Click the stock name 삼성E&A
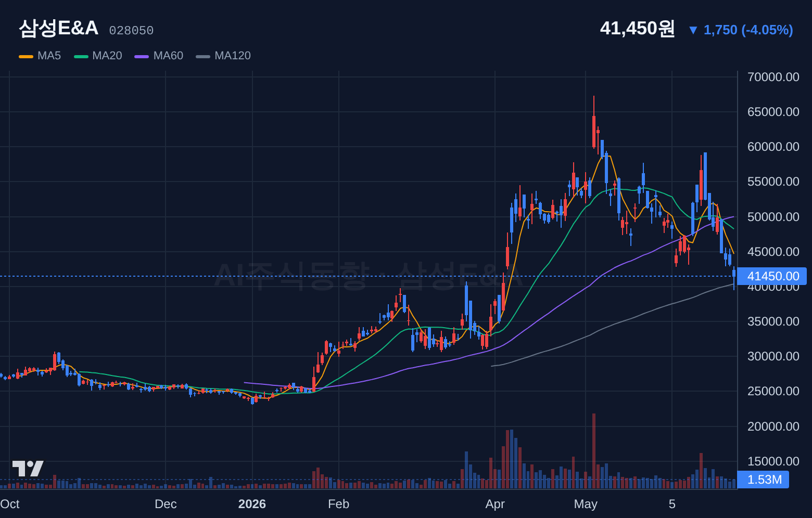Image resolution: width=812 pixels, height=518 pixels. tap(58, 28)
